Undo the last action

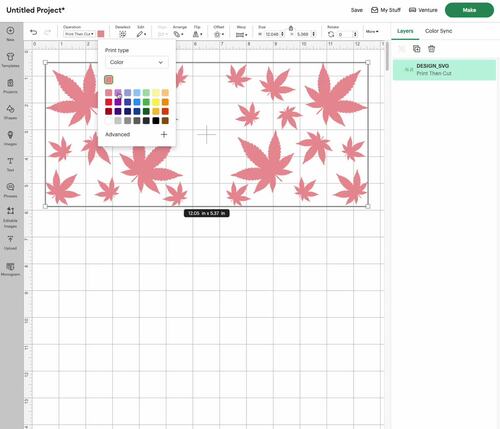pos(33,32)
